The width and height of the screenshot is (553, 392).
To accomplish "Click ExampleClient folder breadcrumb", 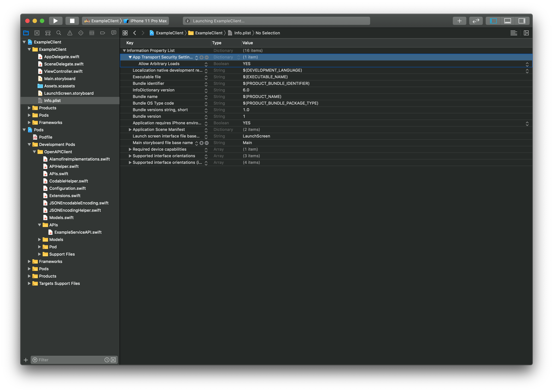I will (206, 33).
